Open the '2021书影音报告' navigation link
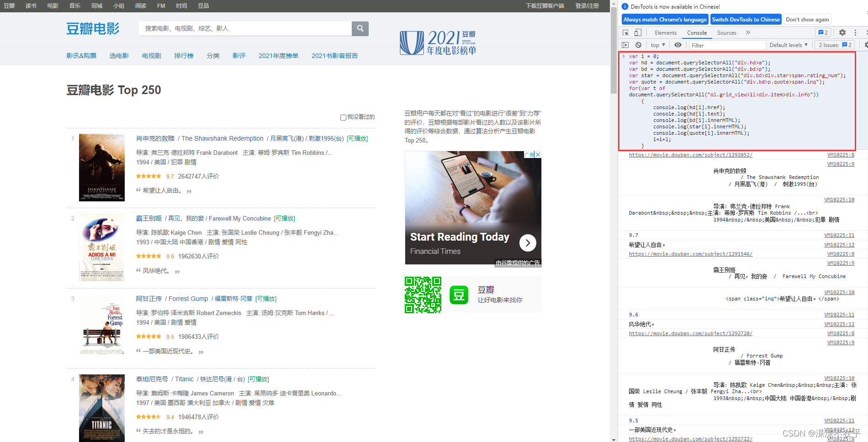868x442 pixels. click(x=334, y=56)
